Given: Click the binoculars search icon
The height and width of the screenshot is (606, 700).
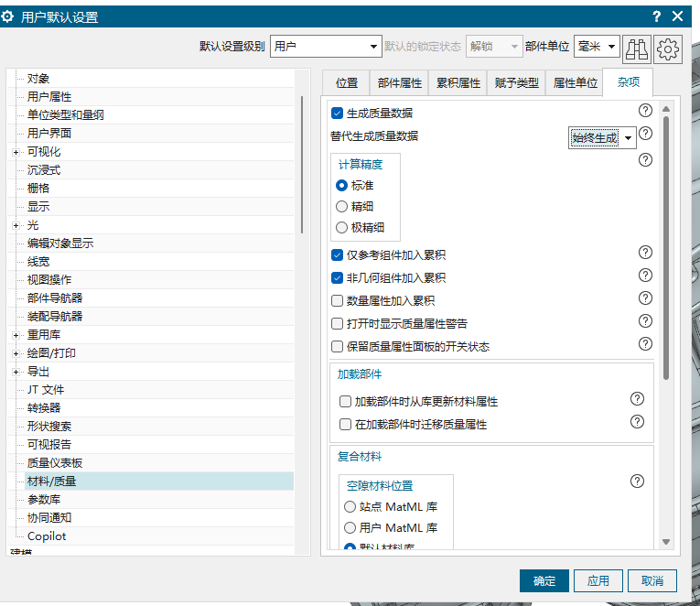Looking at the screenshot, I should click(x=637, y=48).
